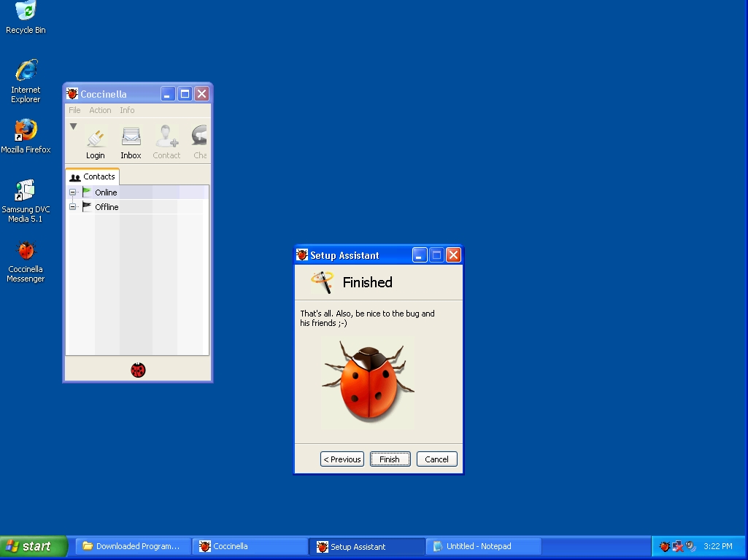This screenshot has height=560, width=748.
Task: Open the Action menu in Coccinella
Action: (x=100, y=110)
